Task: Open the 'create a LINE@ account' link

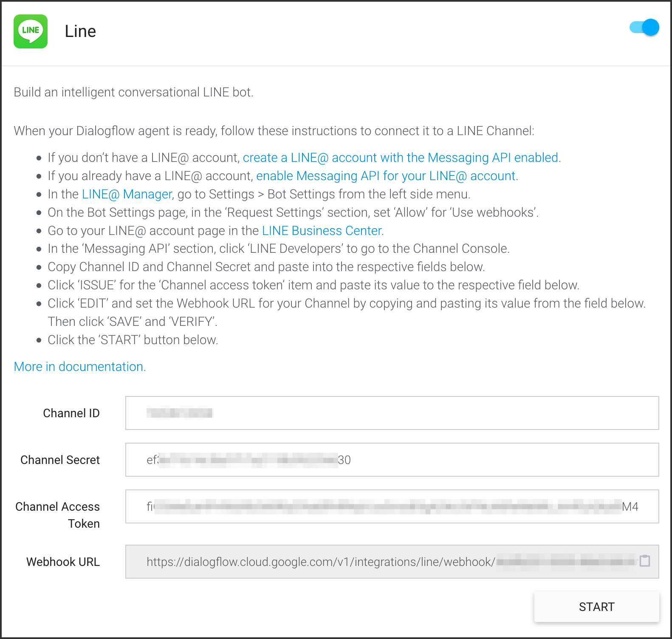Action: point(400,158)
